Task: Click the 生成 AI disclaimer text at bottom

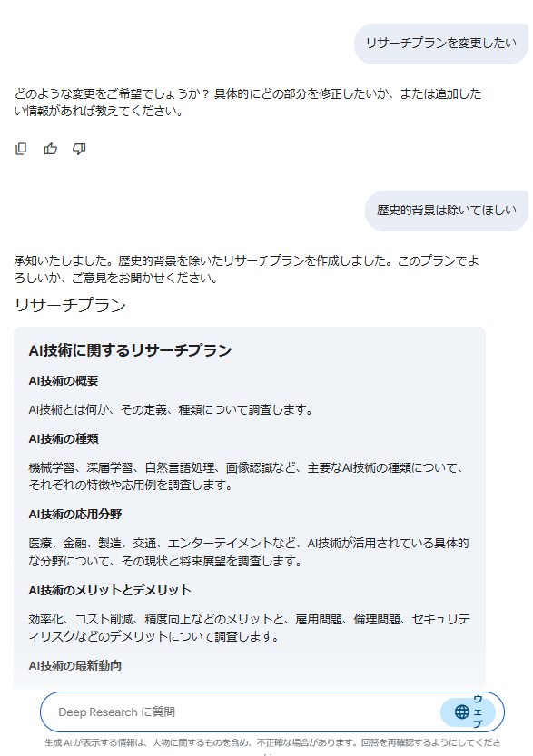Action: 272,743
